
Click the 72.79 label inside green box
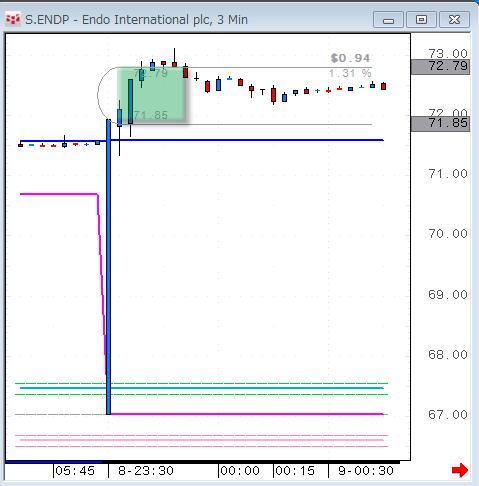151,73
